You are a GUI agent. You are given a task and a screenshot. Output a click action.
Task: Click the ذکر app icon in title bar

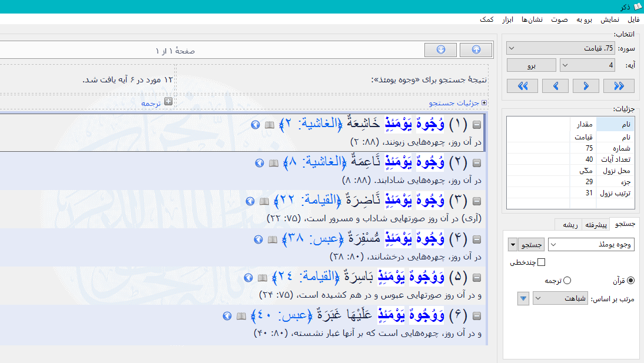point(638,6)
